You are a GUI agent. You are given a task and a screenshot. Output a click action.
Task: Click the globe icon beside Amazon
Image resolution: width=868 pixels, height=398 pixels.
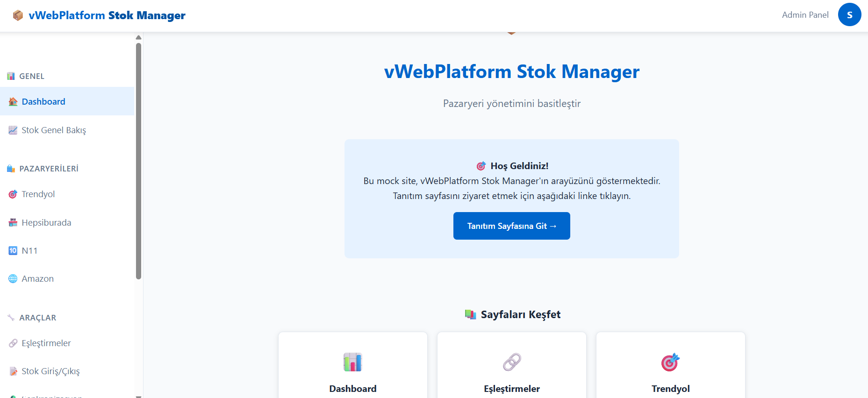tap(13, 279)
